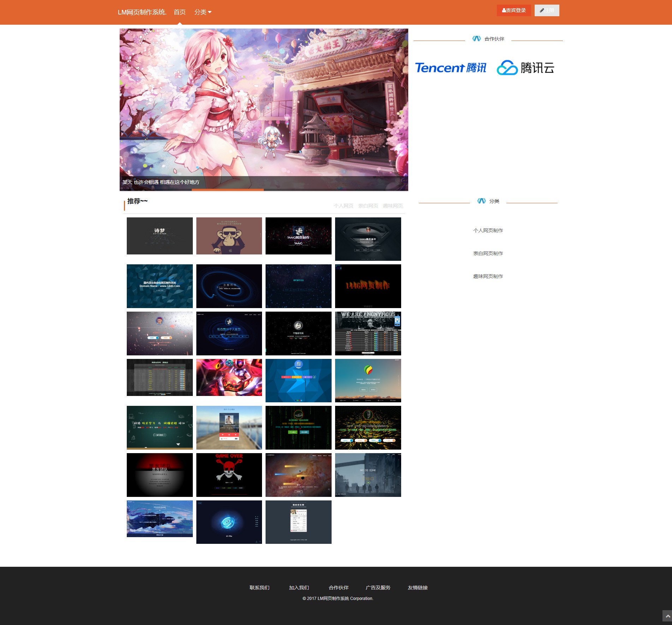Click the scroll-to-top arrow button

click(x=667, y=616)
